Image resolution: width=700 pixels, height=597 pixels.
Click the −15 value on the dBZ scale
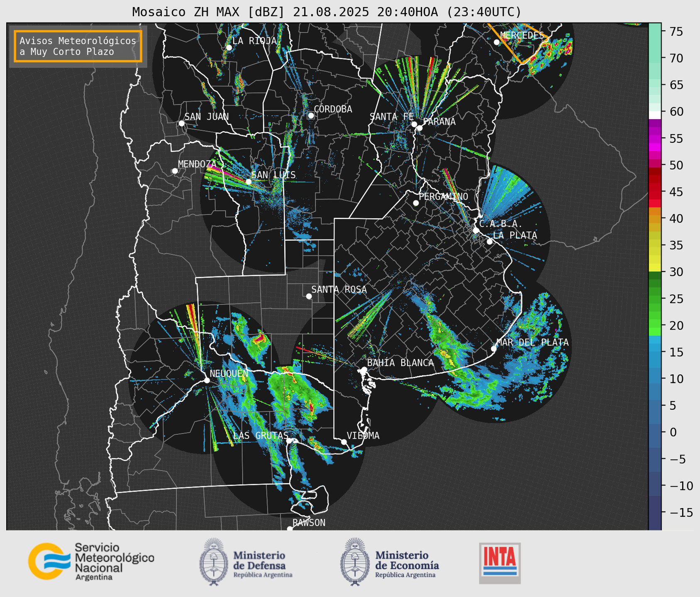681,513
